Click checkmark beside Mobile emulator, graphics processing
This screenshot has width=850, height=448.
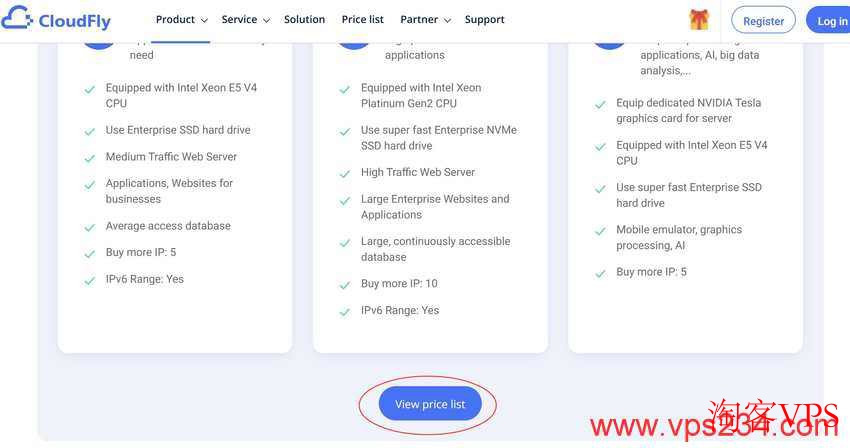pos(600,232)
